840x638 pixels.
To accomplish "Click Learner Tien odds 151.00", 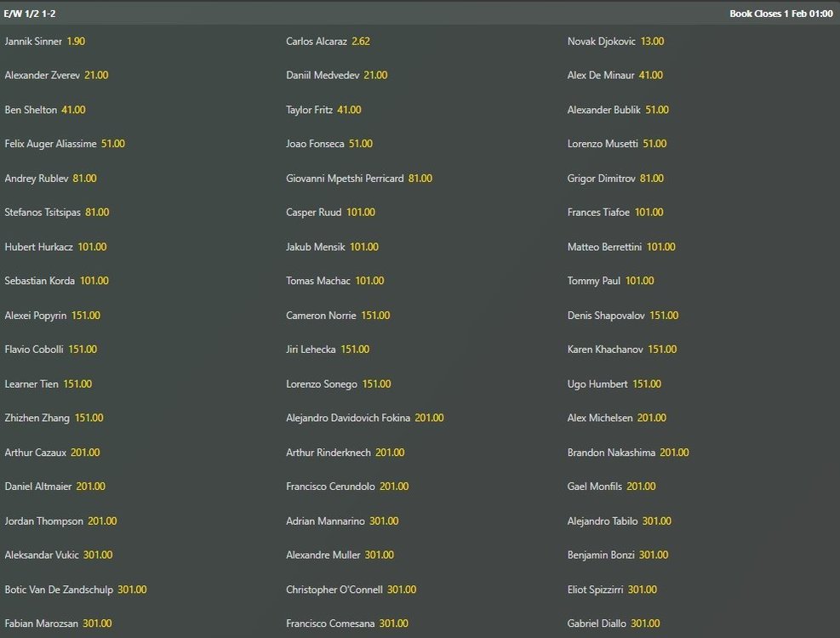I will (x=77, y=384).
